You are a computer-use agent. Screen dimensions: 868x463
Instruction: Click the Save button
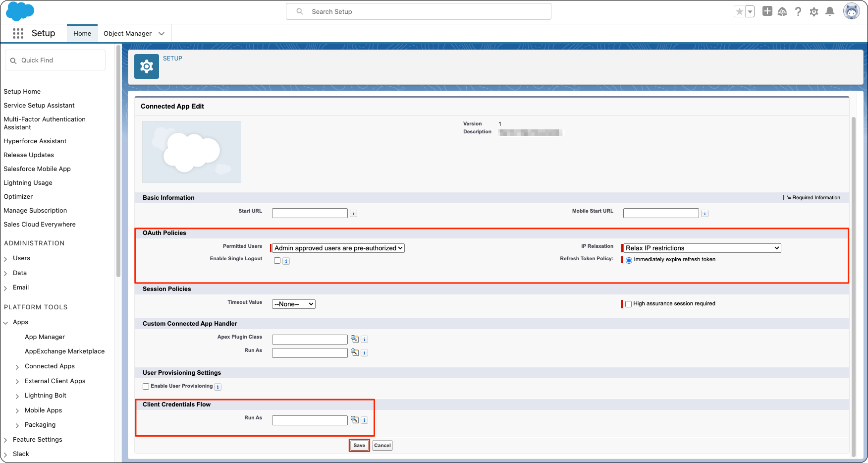pos(359,445)
